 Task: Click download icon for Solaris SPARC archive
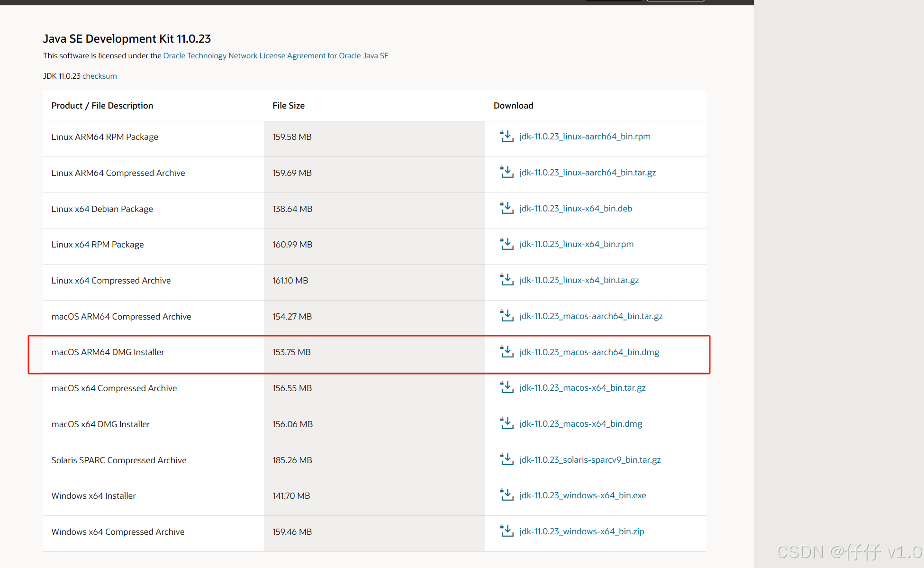(x=507, y=459)
